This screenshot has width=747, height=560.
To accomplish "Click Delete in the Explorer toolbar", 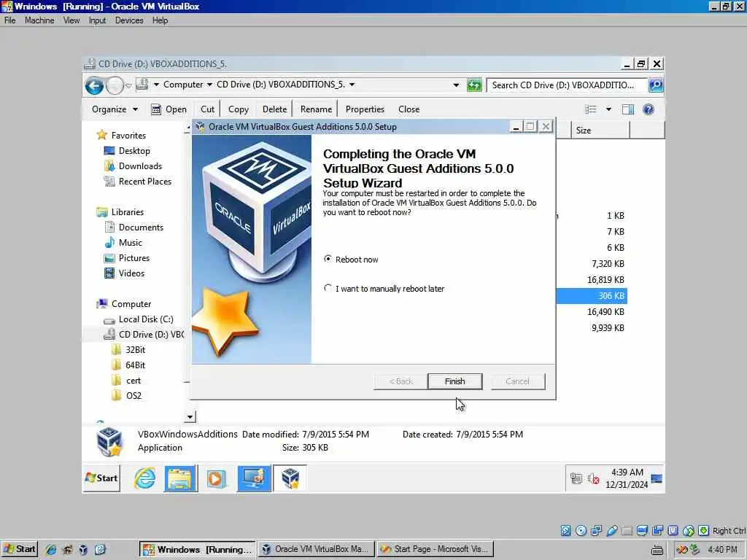I will (x=274, y=109).
